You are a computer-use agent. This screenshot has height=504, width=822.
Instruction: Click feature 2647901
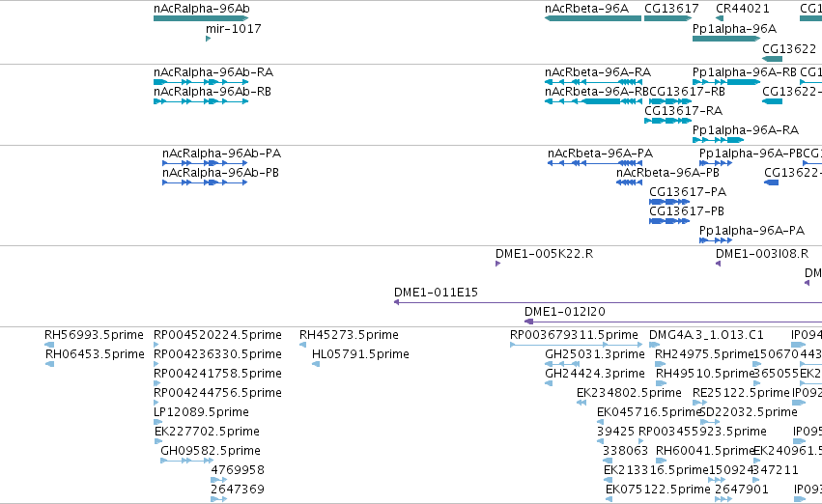(x=723, y=499)
